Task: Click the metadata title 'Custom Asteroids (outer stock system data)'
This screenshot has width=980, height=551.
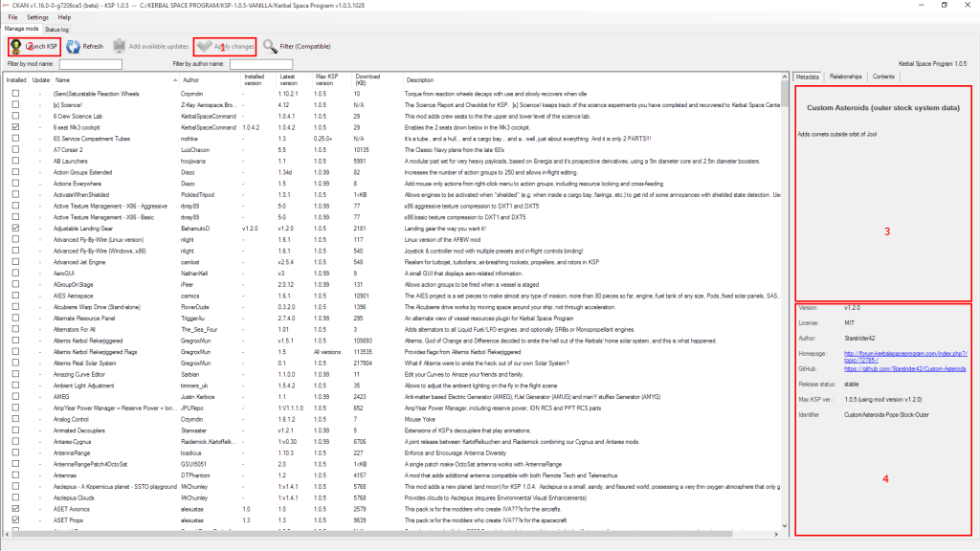Action: [883, 107]
